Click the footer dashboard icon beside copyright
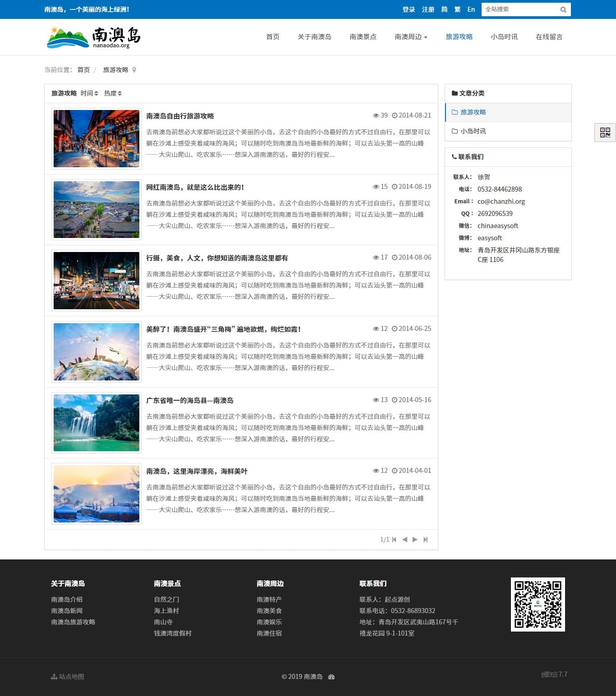 coord(331,677)
